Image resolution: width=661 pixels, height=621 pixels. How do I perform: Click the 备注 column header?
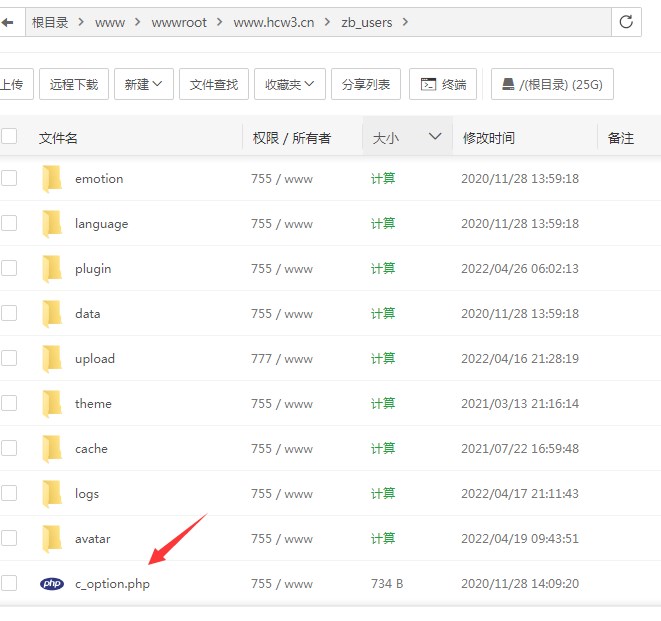tap(621, 138)
